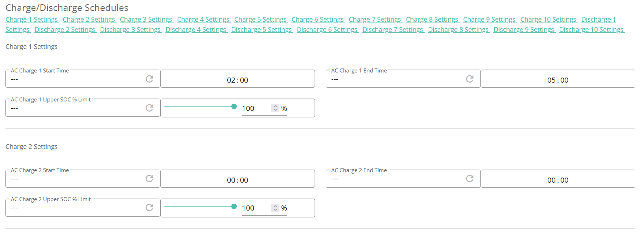Edit the AC Charge 1 end time 05:00 field

coord(558,79)
